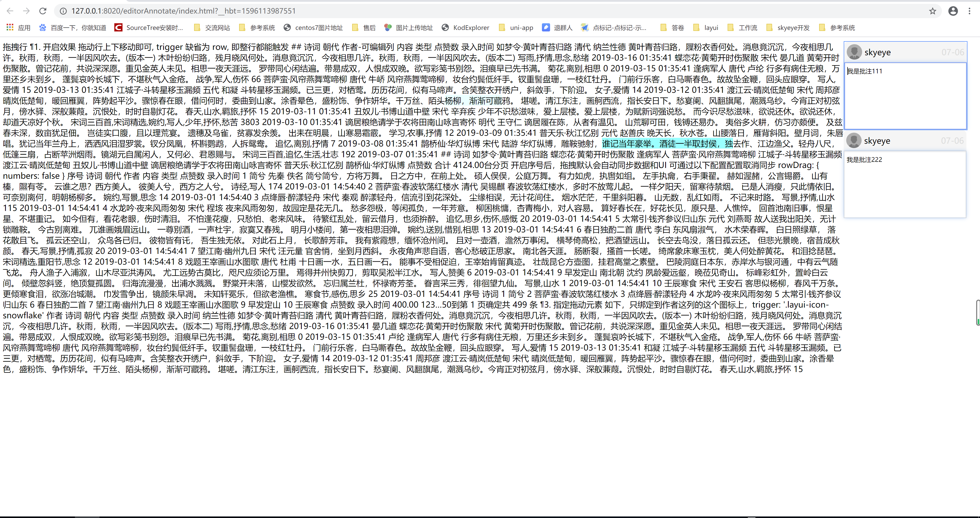Click the second skyeye comment avatar
980x518 pixels.
[x=854, y=141]
